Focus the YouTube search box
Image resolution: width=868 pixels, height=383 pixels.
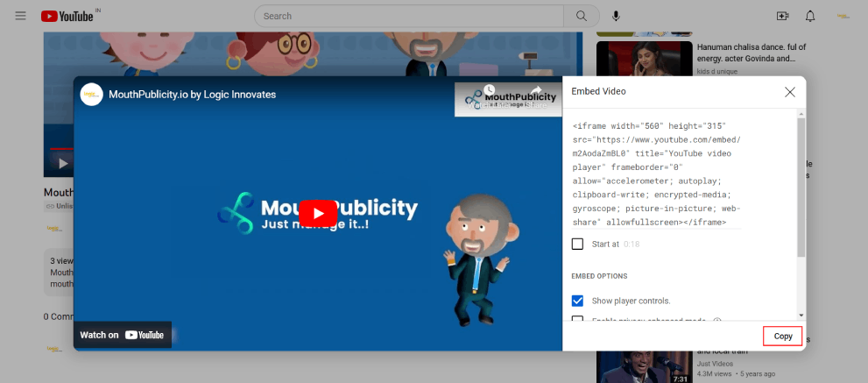(408, 16)
